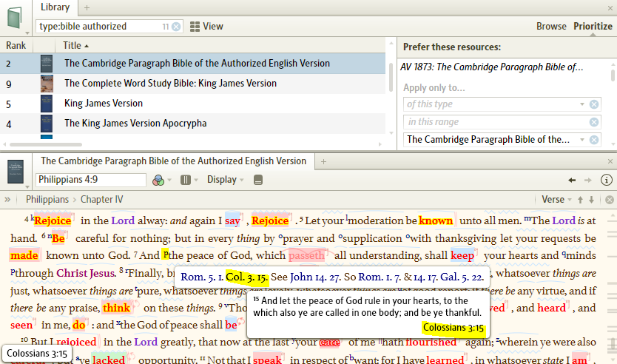Jump to previous verse with up arrow

coord(580,200)
